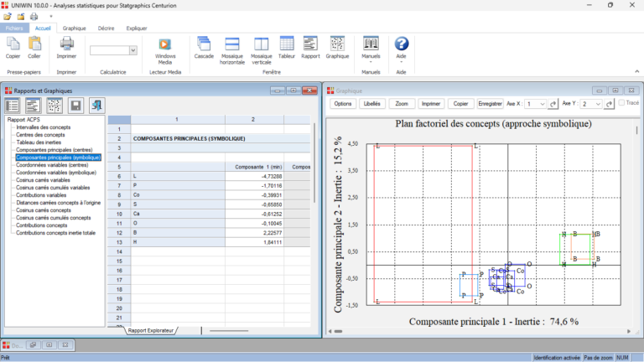Click the Axe X swap arrow icon

pos(553,104)
